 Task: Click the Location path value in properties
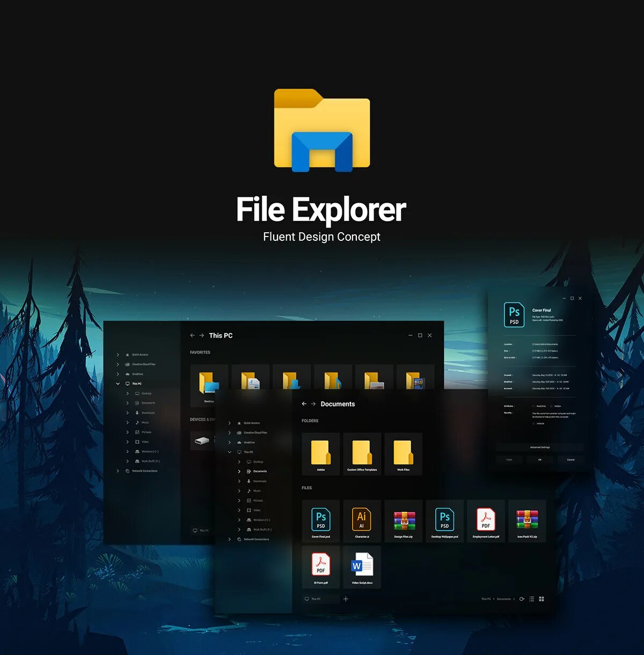tap(545, 344)
